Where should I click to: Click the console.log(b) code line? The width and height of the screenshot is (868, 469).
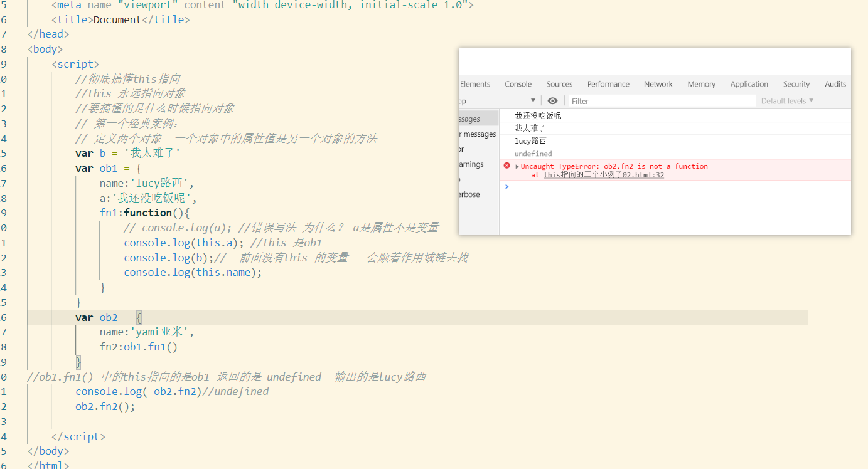click(x=168, y=258)
